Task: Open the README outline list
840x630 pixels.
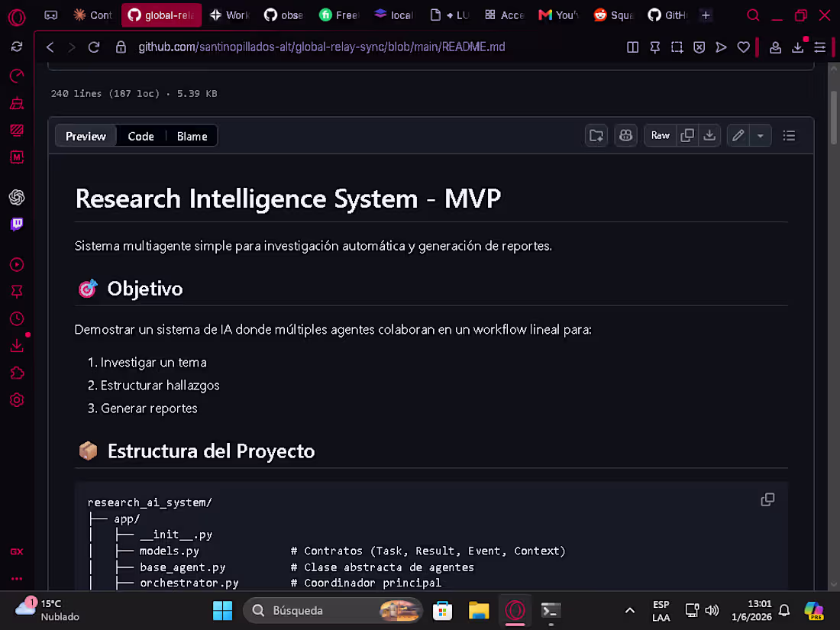Action: (789, 135)
